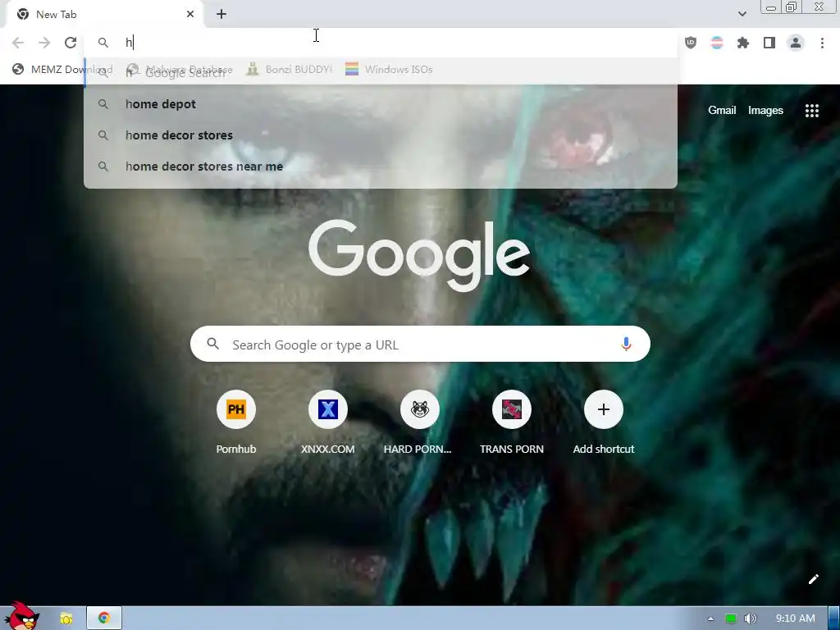840x630 pixels.
Task: Click the Google logo
Action: pos(419,255)
